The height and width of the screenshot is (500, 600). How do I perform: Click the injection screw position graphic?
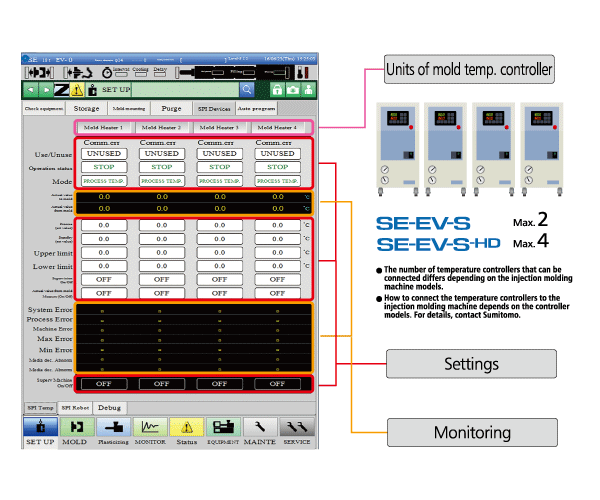(233, 72)
